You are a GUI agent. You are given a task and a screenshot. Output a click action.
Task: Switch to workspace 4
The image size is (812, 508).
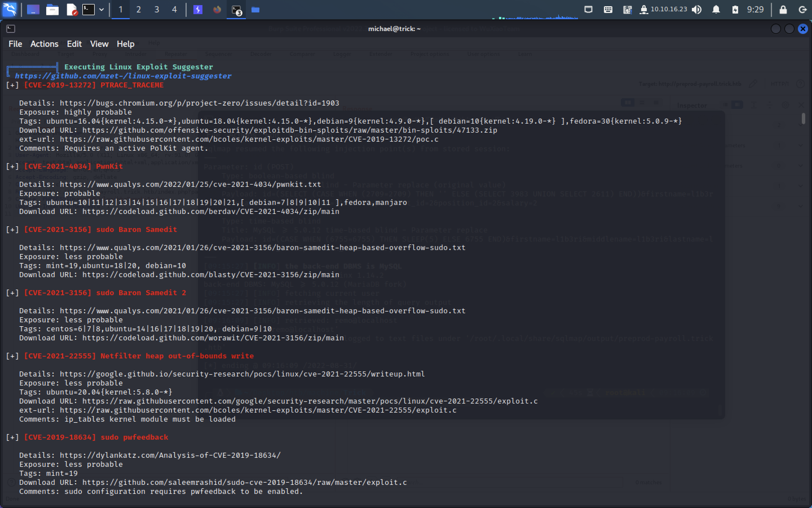tap(175, 9)
